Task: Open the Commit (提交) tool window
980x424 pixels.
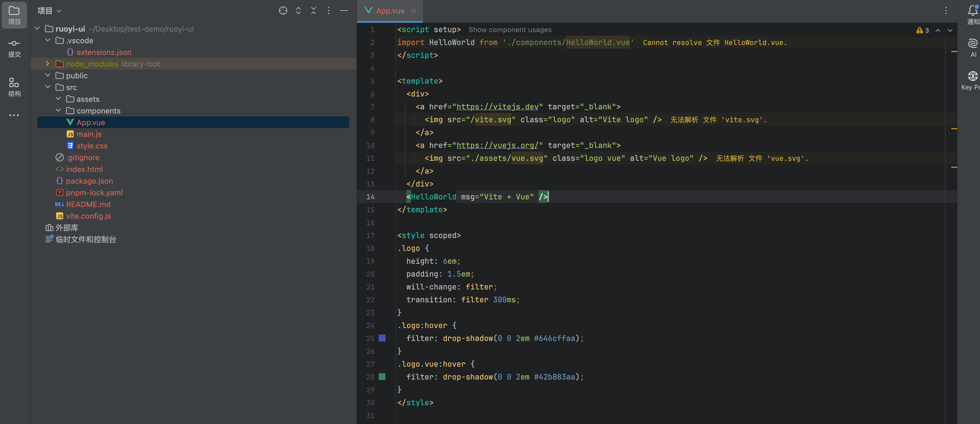Action: coord(14,48)
